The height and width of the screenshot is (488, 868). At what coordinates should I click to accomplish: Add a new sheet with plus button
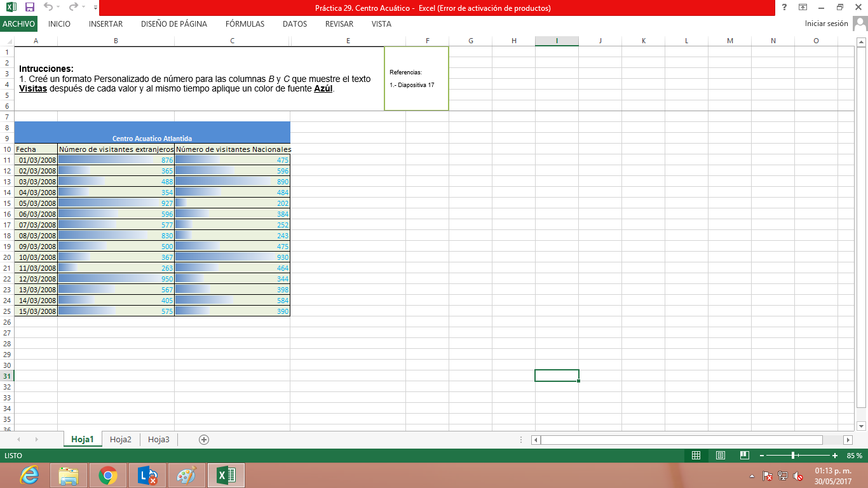204,439
